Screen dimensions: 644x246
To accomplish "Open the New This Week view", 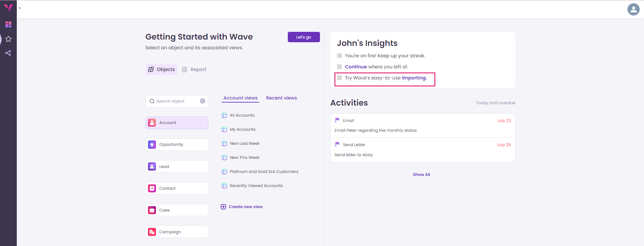I will click(245, 158).
